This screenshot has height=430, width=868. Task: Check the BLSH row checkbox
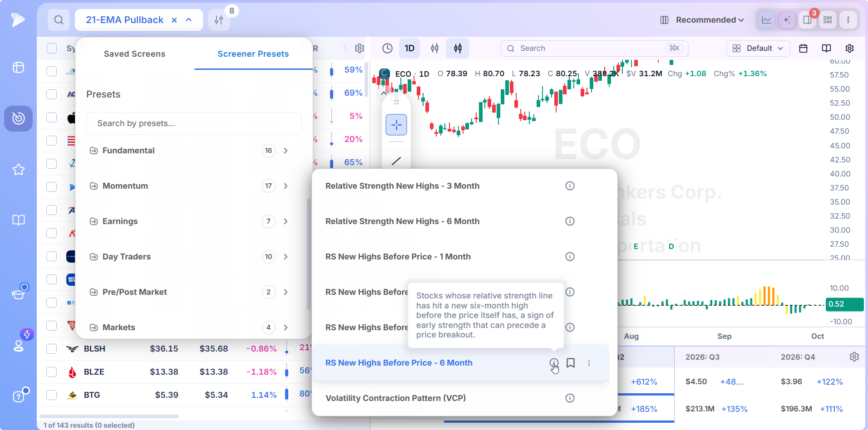[x=52, y=349]
